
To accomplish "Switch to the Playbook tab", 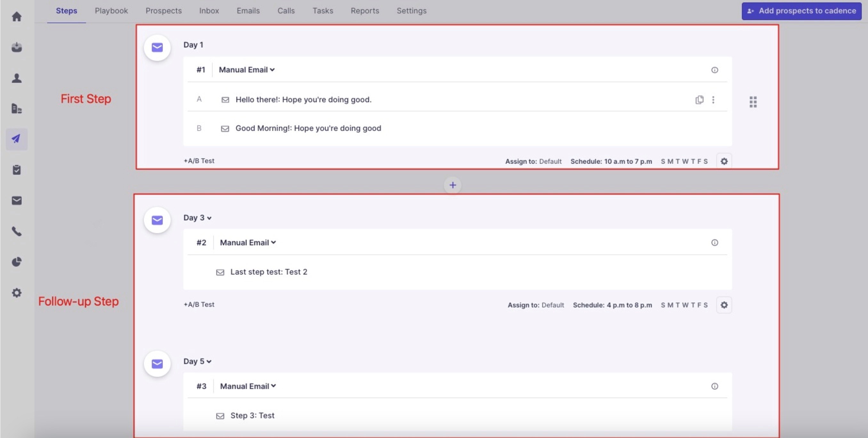I will coord(111,11).
